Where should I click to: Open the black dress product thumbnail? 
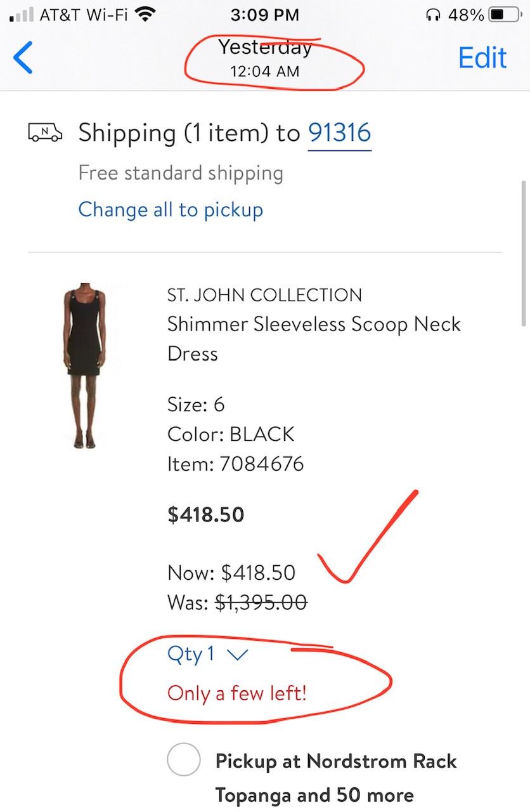(85, 367)
